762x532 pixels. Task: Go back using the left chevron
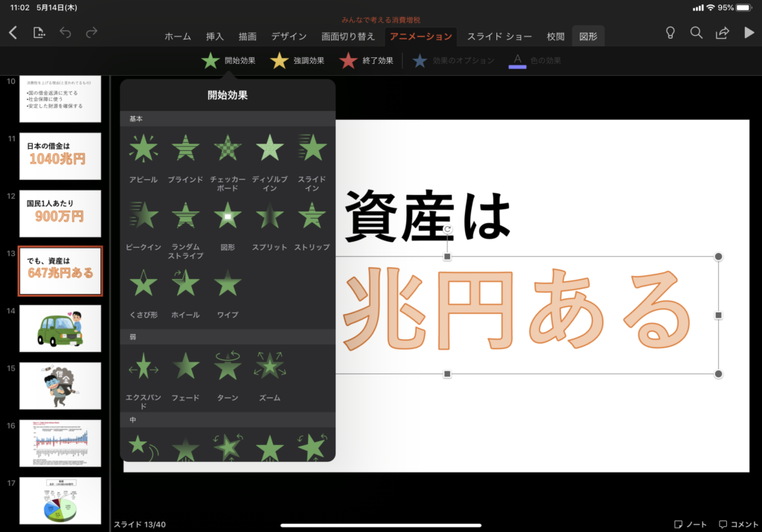pos(13,33)
